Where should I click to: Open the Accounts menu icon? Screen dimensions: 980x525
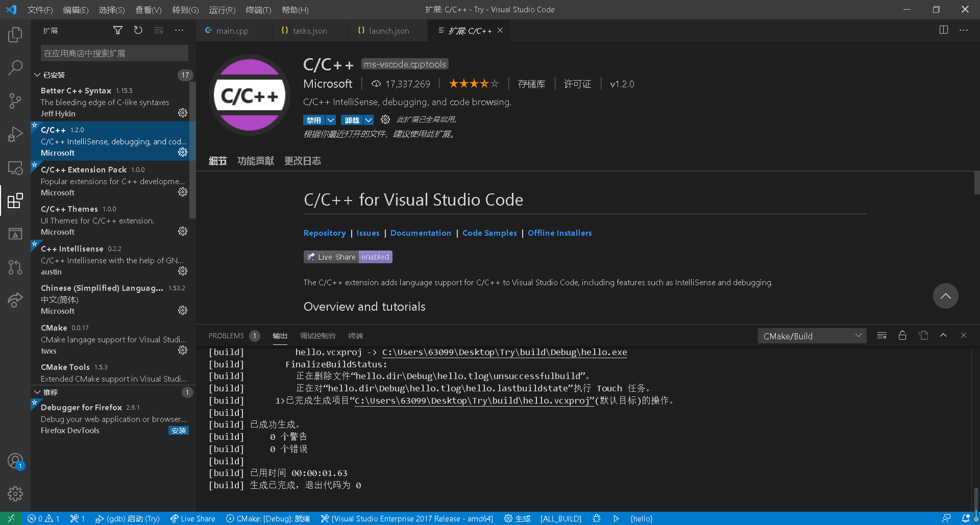tap(15, 461)
